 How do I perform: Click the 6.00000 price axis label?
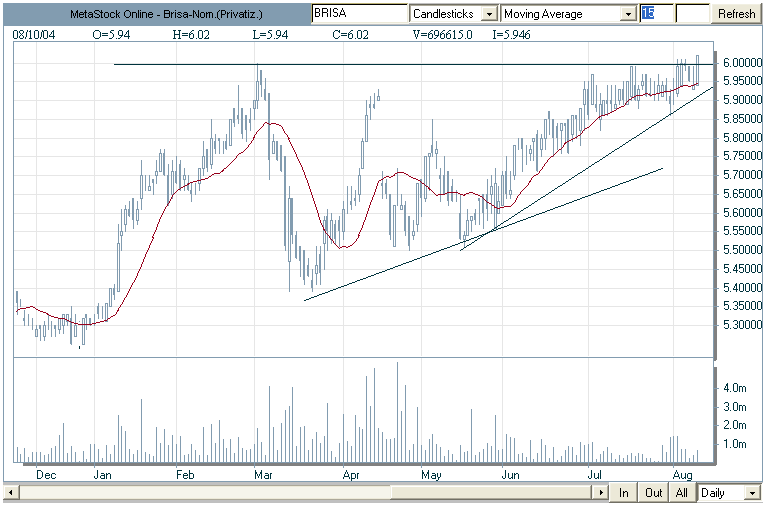743,63
